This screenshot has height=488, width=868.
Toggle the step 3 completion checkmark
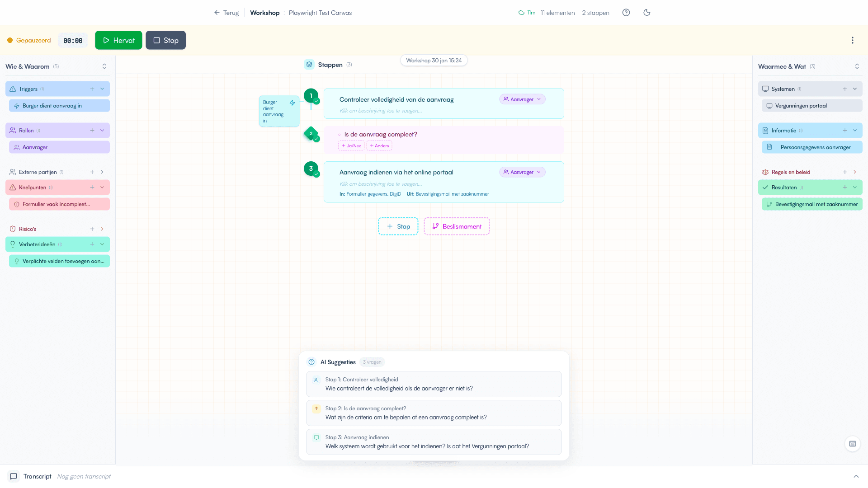coord(316,174)
